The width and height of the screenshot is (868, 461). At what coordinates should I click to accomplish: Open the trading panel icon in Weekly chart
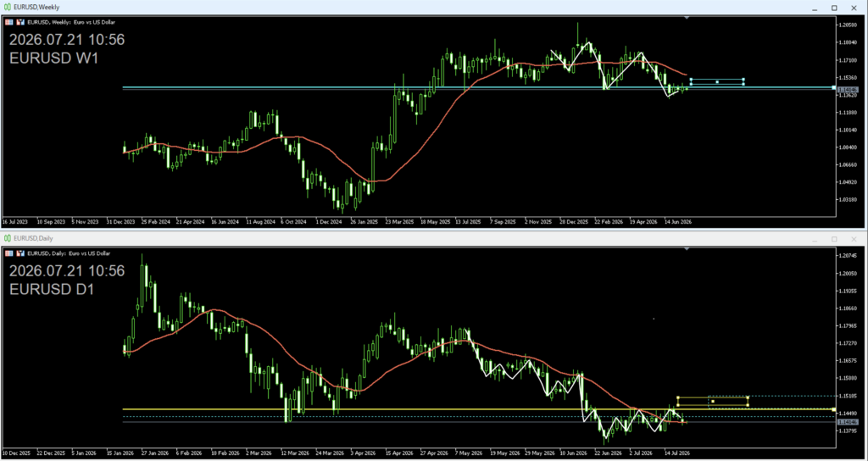[8, 22]
